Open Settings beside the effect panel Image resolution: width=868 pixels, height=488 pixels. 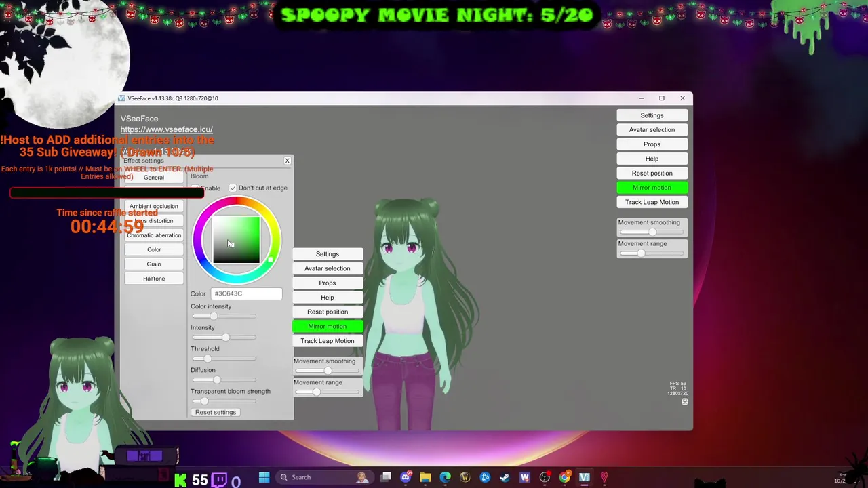[328, 254]
